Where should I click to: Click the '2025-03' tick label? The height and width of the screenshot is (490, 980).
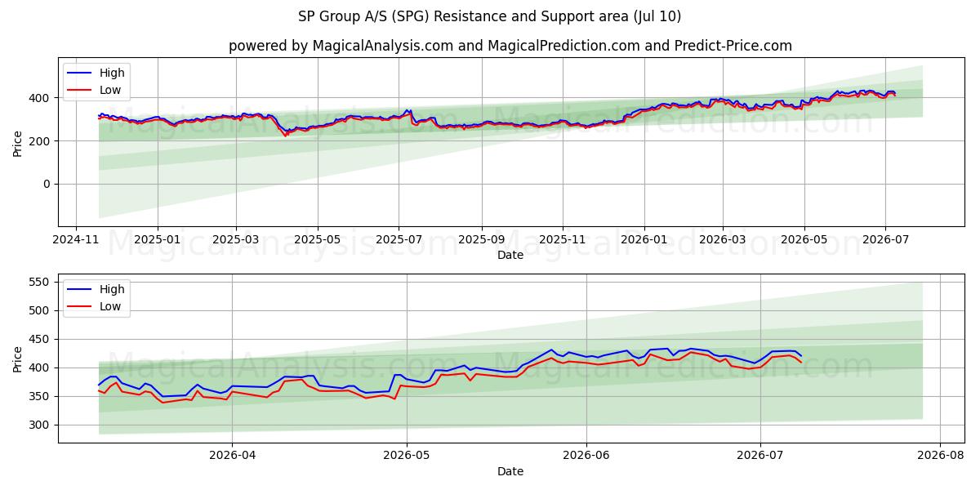click(x=236, y=240)
